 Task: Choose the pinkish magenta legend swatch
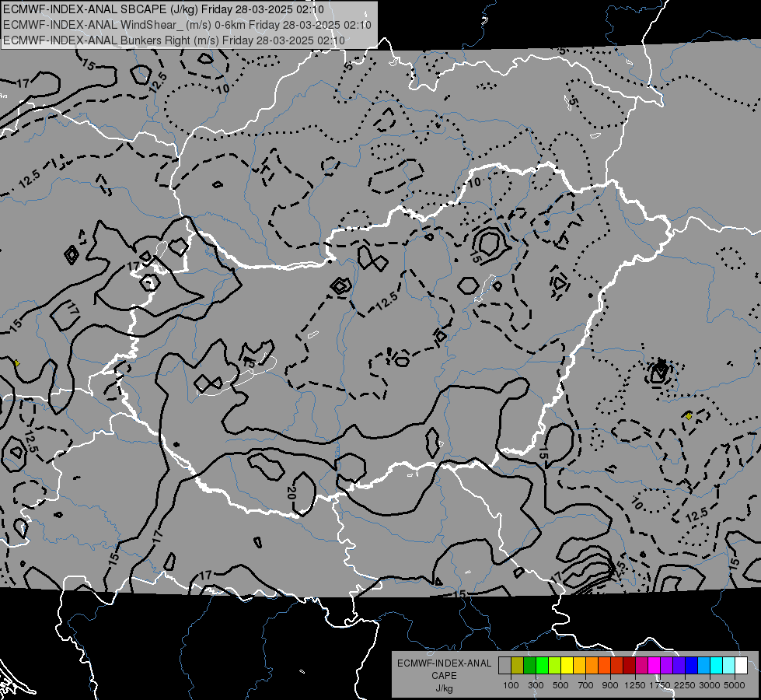pos(641,665)
